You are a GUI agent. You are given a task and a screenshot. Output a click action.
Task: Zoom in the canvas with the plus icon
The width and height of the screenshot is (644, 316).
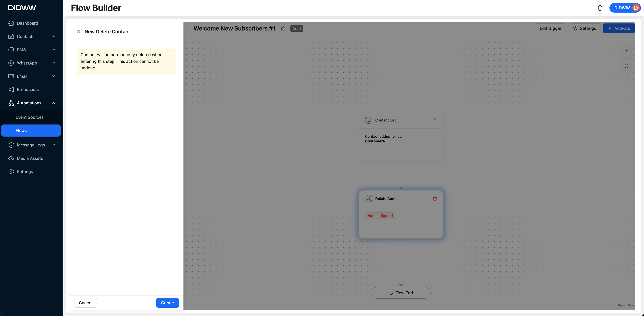626,50
